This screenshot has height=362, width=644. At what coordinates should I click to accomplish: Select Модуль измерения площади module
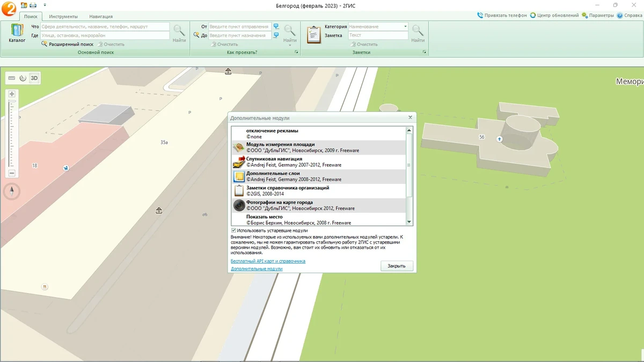tap(319, 147)
